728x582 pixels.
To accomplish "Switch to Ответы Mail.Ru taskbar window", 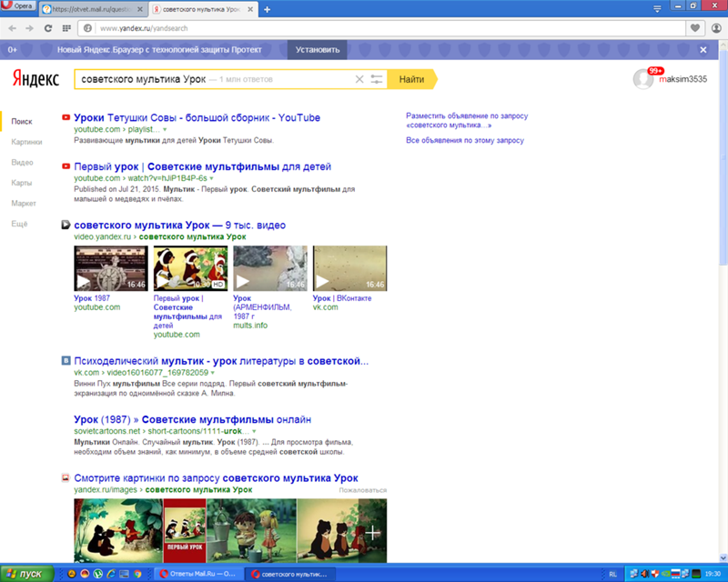I will coord(199,574).
